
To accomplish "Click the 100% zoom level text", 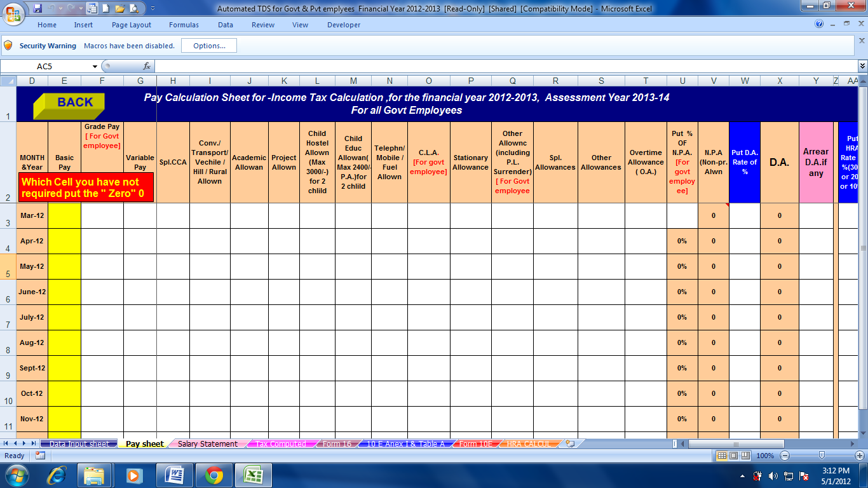I will click(x=764, y=456).
